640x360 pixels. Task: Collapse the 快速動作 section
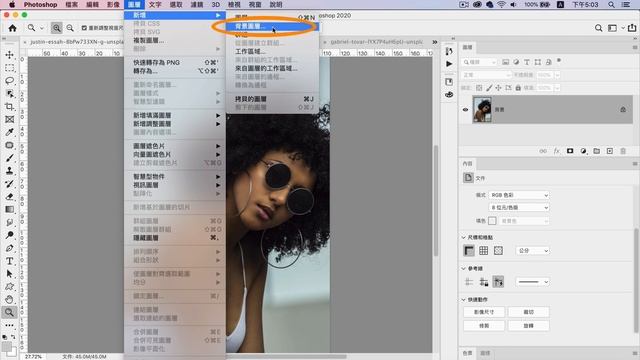[x=464, y=300]
